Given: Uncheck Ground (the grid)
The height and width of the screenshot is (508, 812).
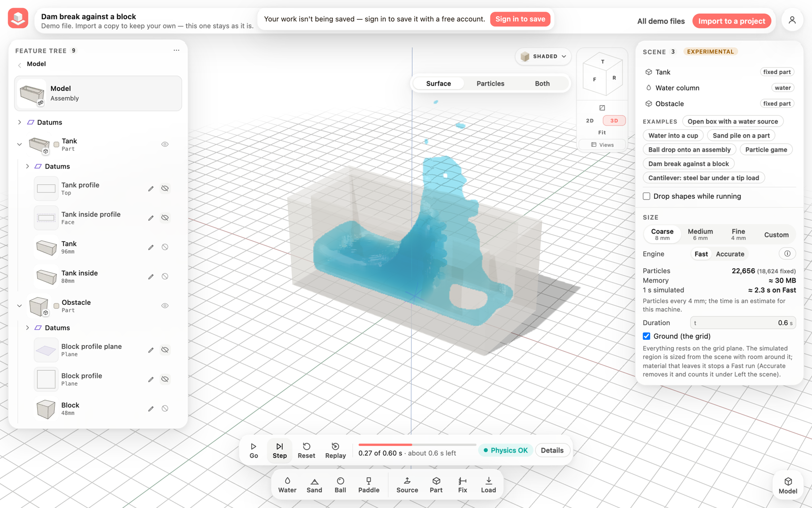Looking at the screenshot, I should click(x=647, y=336).
